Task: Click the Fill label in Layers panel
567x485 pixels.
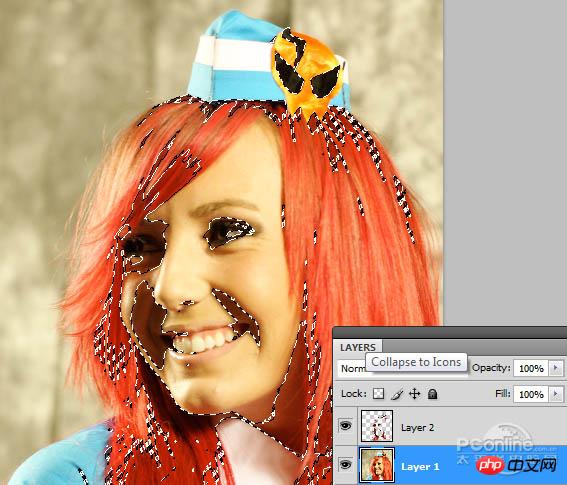Action: tap(503, 393)
